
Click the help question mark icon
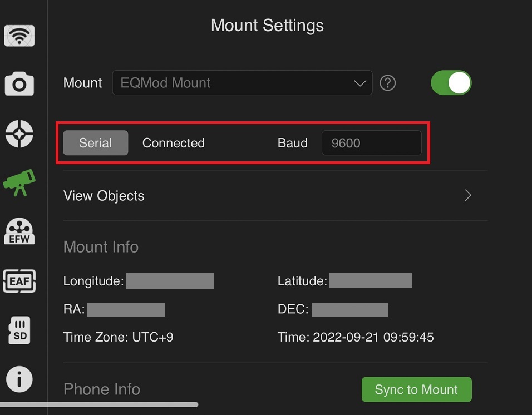point(387,83)
